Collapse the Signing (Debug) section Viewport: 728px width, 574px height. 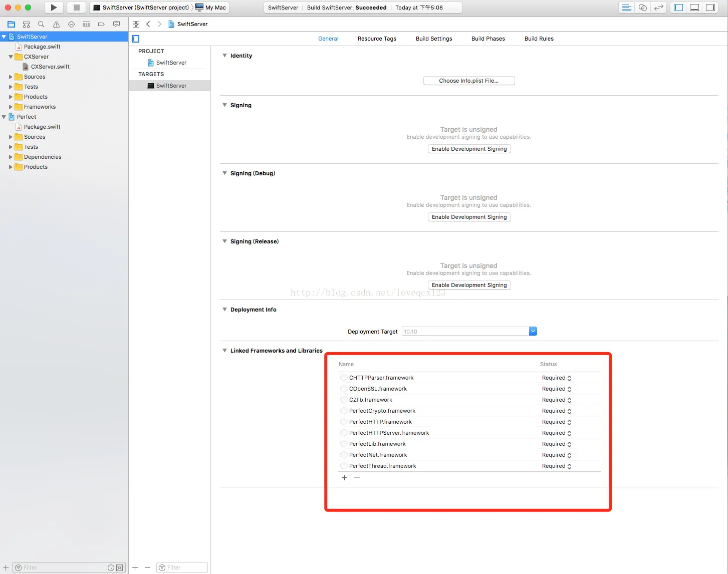[x=224, y=173]
